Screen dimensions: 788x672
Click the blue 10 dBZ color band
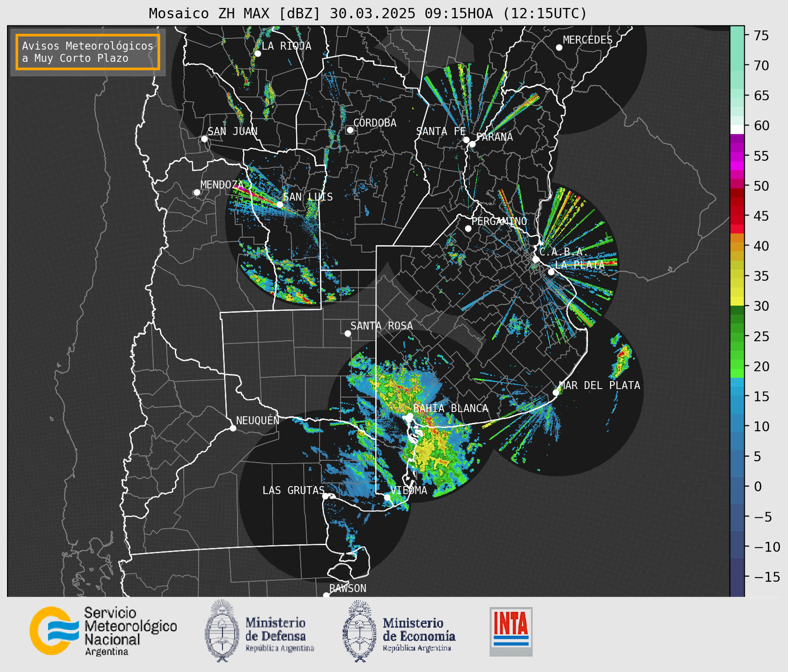(x=737, y=426)
